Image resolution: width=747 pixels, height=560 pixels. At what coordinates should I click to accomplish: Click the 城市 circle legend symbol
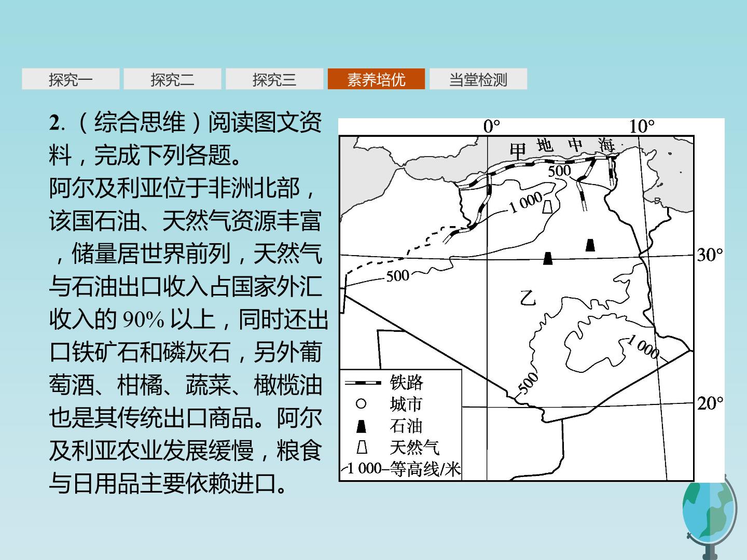362,403
